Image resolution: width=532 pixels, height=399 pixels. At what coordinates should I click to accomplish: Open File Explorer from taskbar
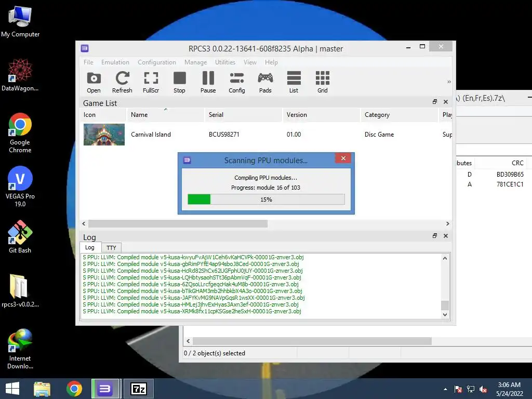click(x=42, y=389)
